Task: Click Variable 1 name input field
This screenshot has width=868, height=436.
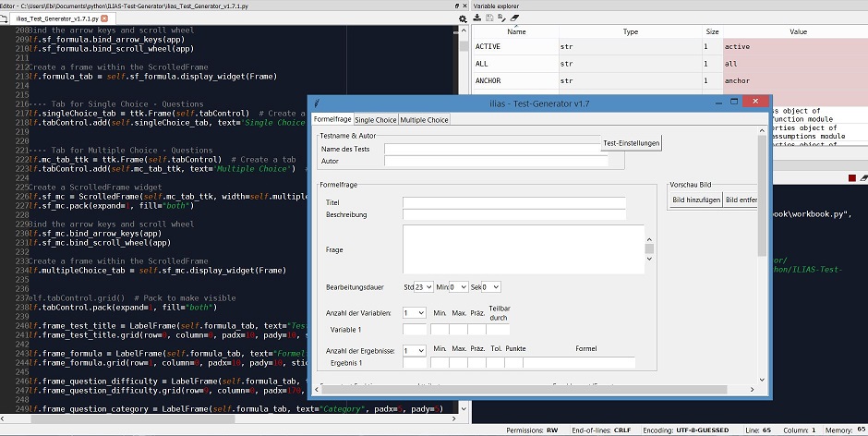Action: pos(415,330)
